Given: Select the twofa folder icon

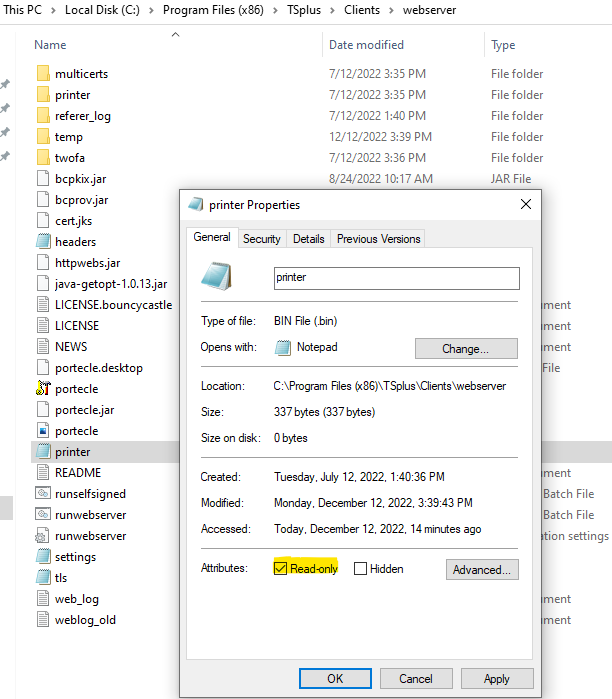Looking at the screenshot, I should tap(43, 158).
